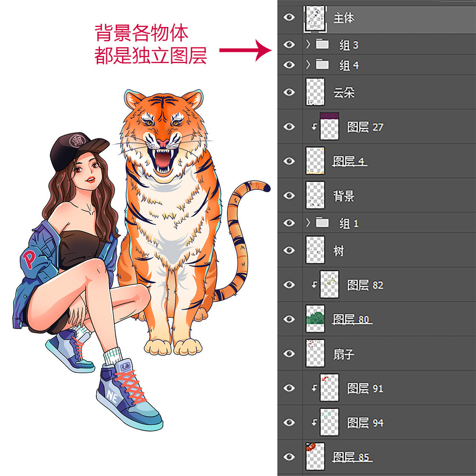Viewport: 476px width, 476px height.
Task: Hide the 树 layer
Action: (289, 250)
